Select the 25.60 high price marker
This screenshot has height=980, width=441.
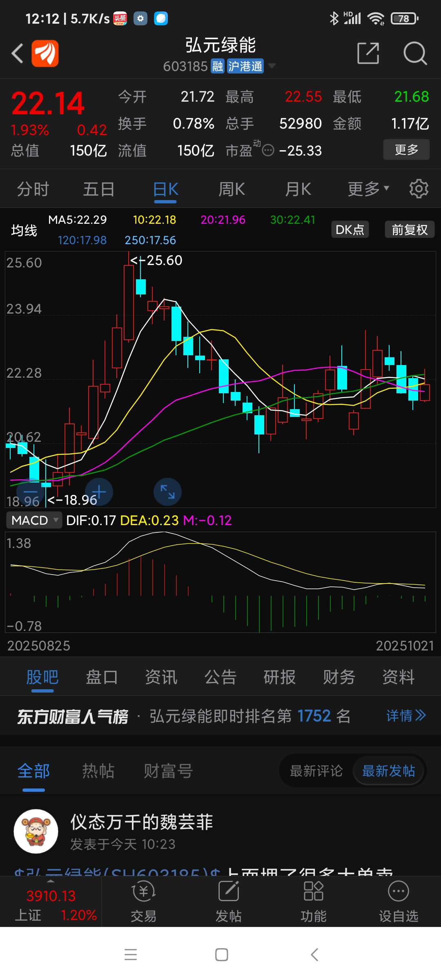156,260
